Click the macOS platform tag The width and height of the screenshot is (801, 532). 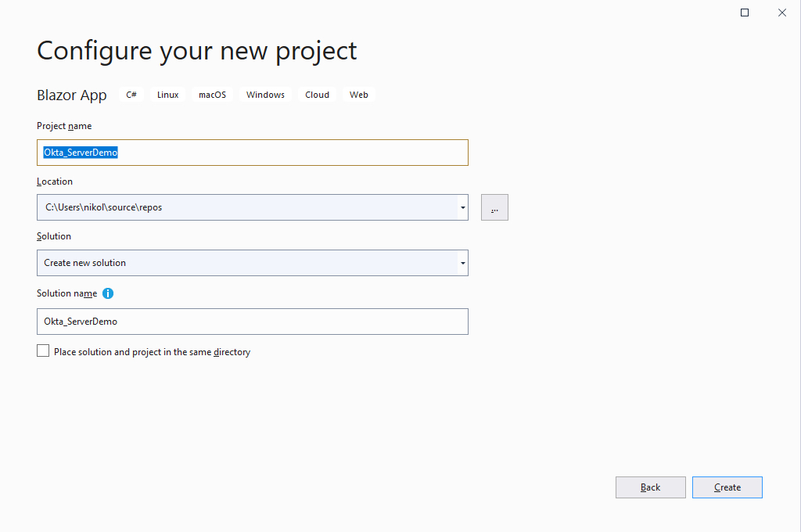(212, 95)
